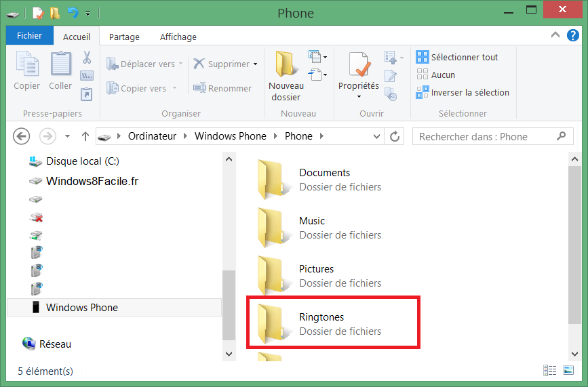Select Disque local (C:) in navigation pane
Screen dimensions: 588x387
[74, 161]
